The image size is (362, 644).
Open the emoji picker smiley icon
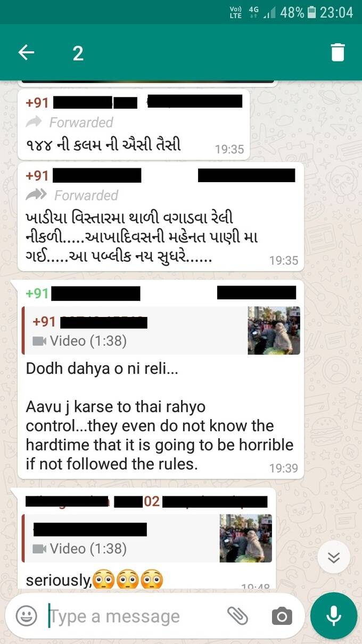point(26,616)
